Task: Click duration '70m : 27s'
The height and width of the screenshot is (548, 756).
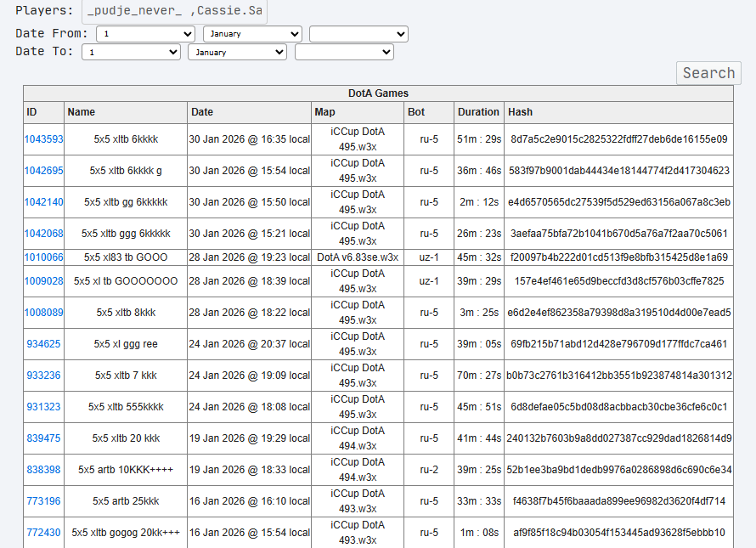Action: pyautogui.click(x=479, y=376)
